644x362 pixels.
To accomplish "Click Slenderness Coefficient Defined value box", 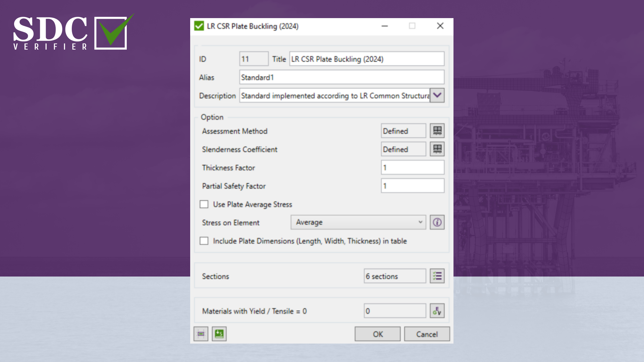I will tap(404, 149).
